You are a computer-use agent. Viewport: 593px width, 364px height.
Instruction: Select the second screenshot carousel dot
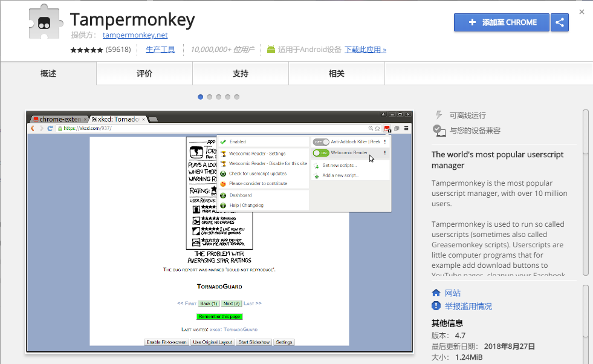(210, 97)
